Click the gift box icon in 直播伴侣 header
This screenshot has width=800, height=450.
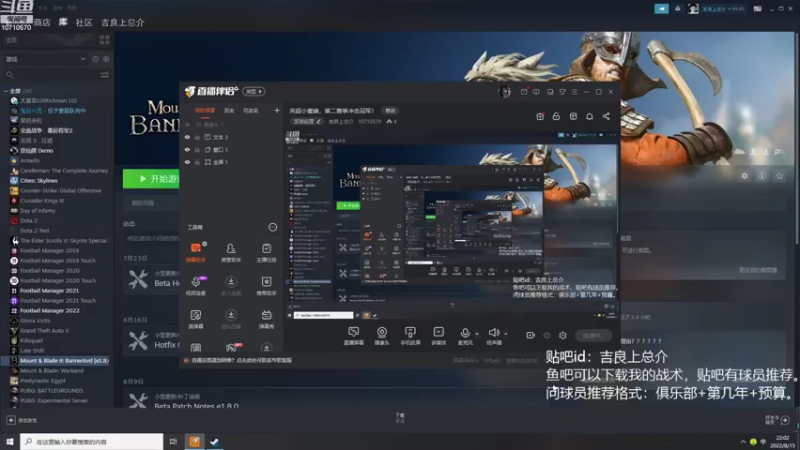coord(540,116)
